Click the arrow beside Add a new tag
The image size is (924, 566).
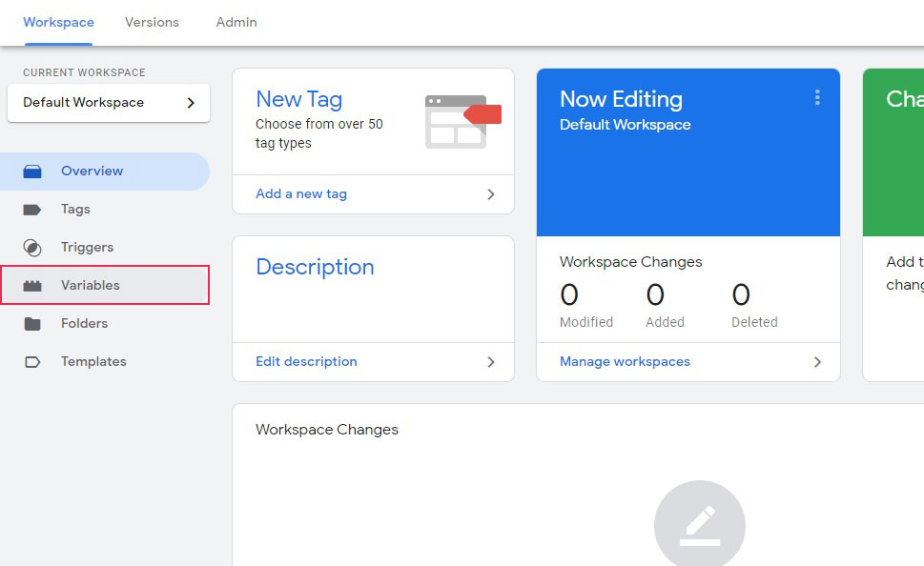[491, 194]
